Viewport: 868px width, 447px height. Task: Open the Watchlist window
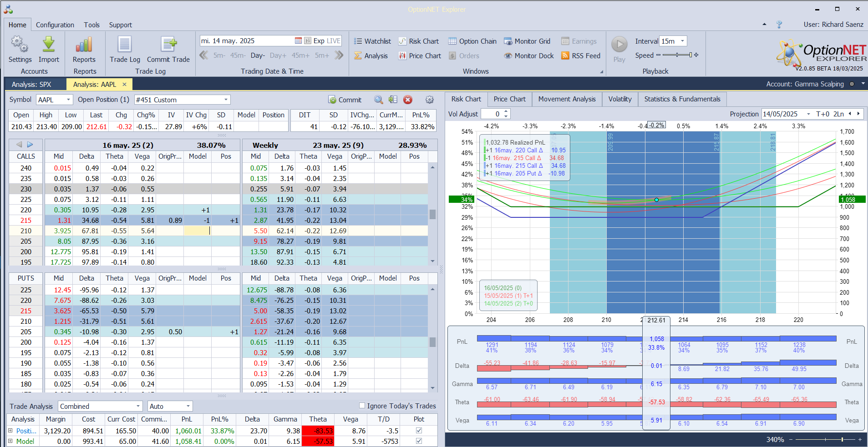point(372,41)
